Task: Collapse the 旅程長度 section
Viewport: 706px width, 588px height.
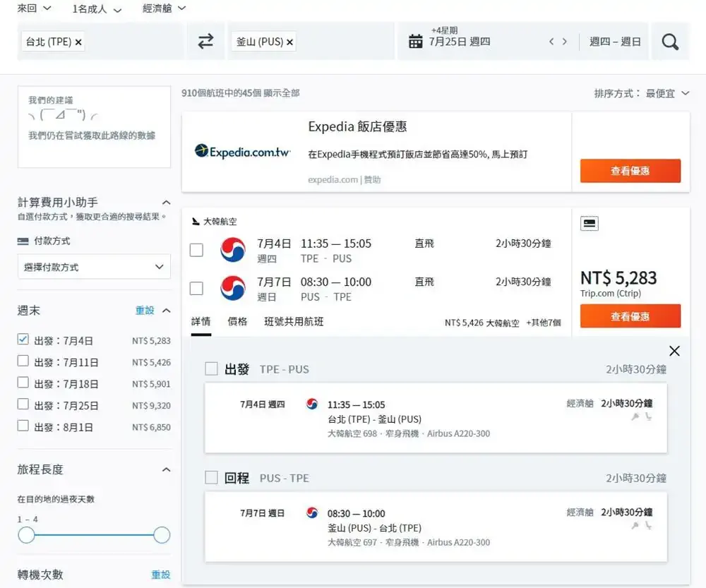Action: click(x=166, y=469)
